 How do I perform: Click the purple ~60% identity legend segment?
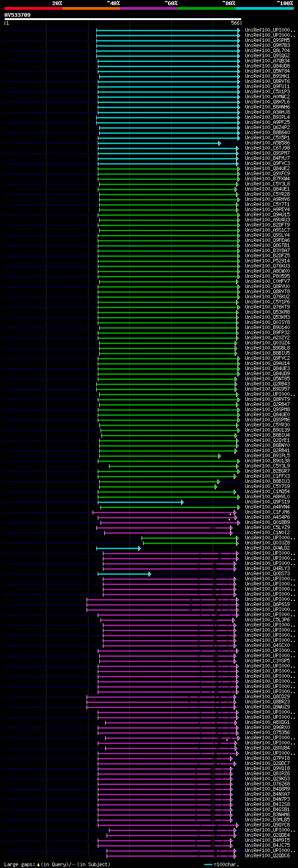[149, 8]
